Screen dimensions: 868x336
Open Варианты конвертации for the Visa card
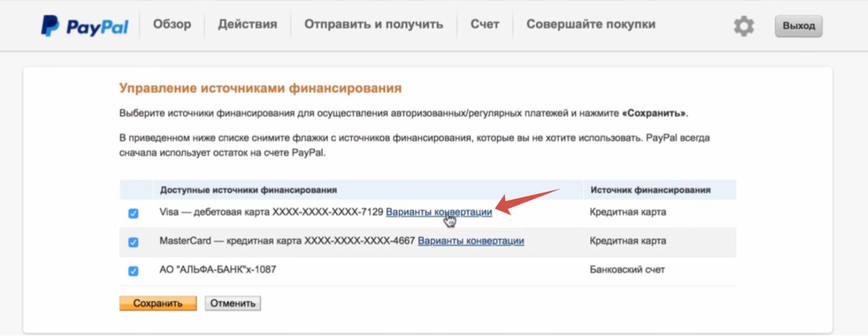click(x=439, y=212)
